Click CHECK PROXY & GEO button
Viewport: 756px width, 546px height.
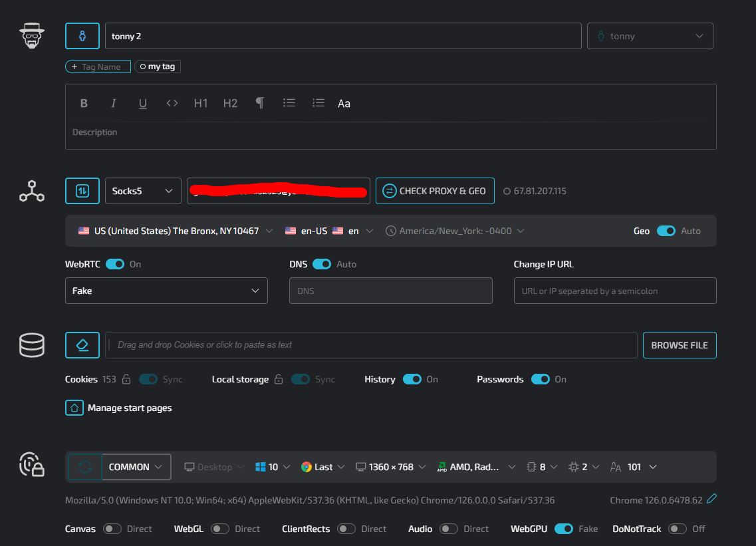pos(435,191)
